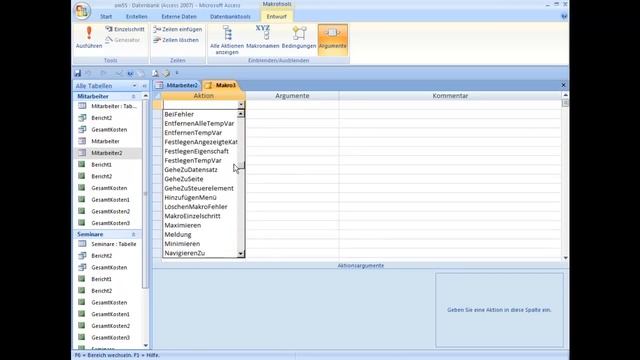Select MakroEinzelschritt action
This screenshot has height=360, width=640.
coord(200,216)
